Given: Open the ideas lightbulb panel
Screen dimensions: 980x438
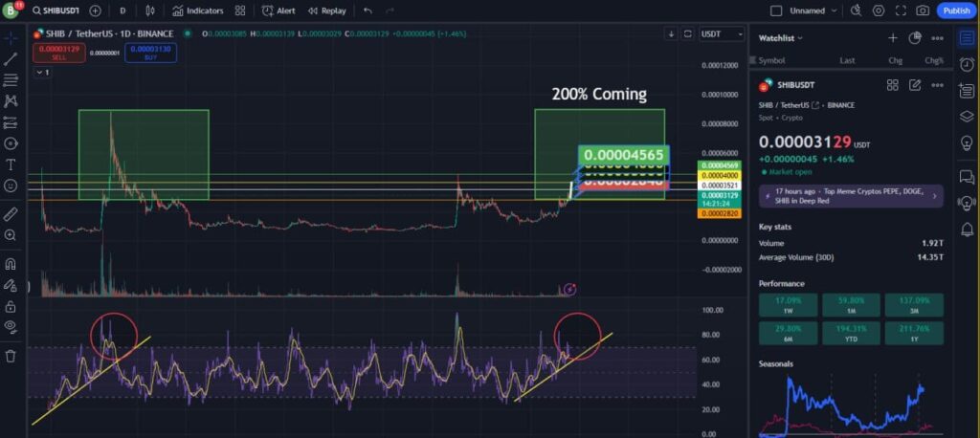Looking at the screenshot, I should [967, 143].
